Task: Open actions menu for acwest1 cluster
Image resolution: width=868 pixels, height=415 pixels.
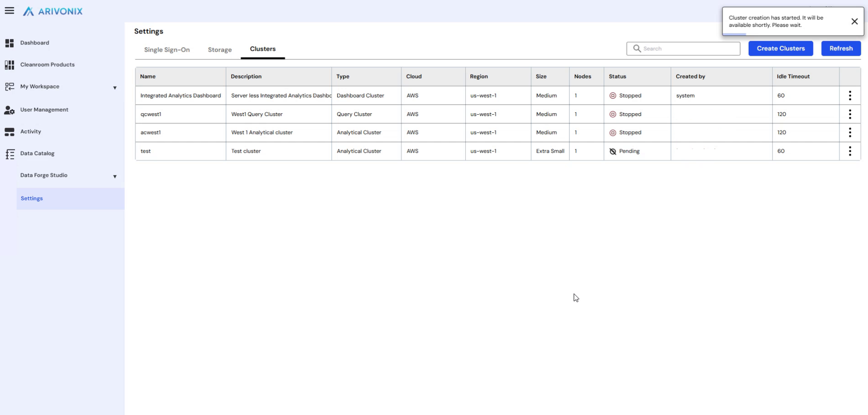Action: 849,133
